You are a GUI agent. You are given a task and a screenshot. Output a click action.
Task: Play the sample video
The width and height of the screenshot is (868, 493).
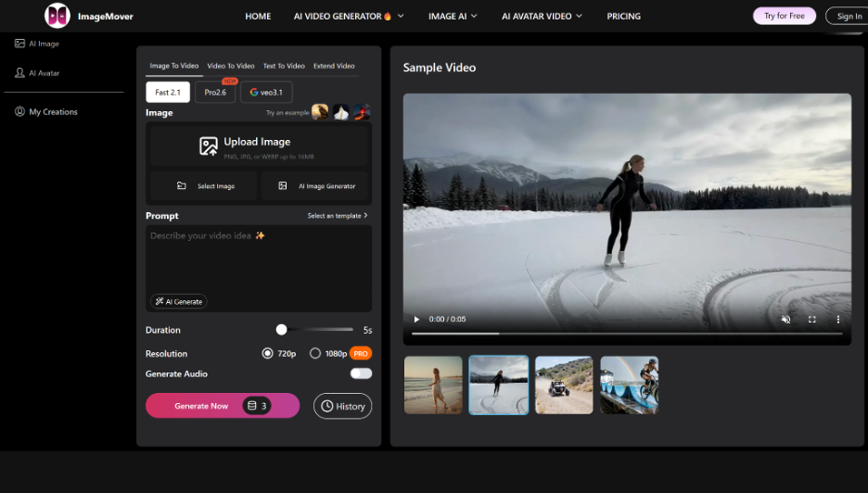point(416,319)
